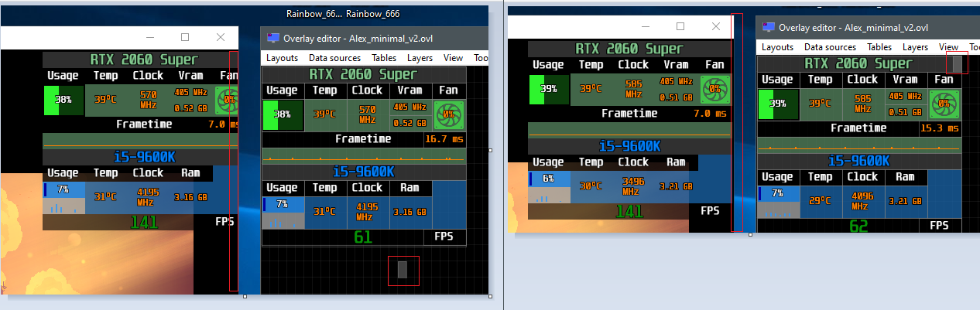Screen dimensions: 980x310
Task: Open Layers menu in left Overlay editor
Action: click(x=420, y=58)
